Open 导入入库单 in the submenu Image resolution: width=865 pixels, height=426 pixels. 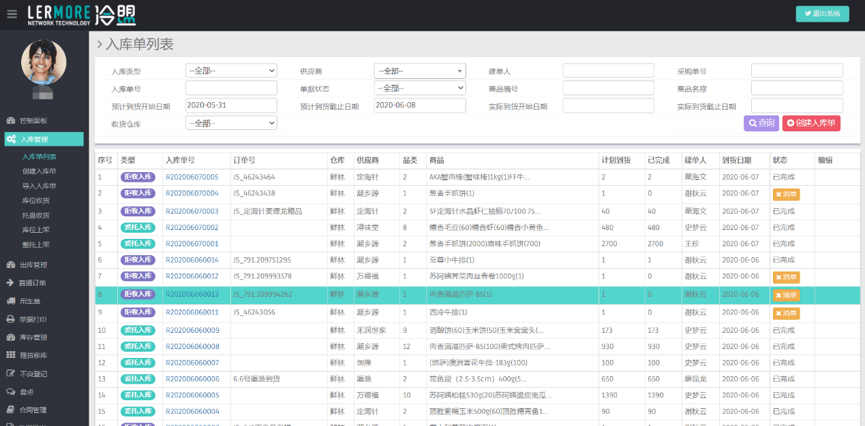(41, 186)
